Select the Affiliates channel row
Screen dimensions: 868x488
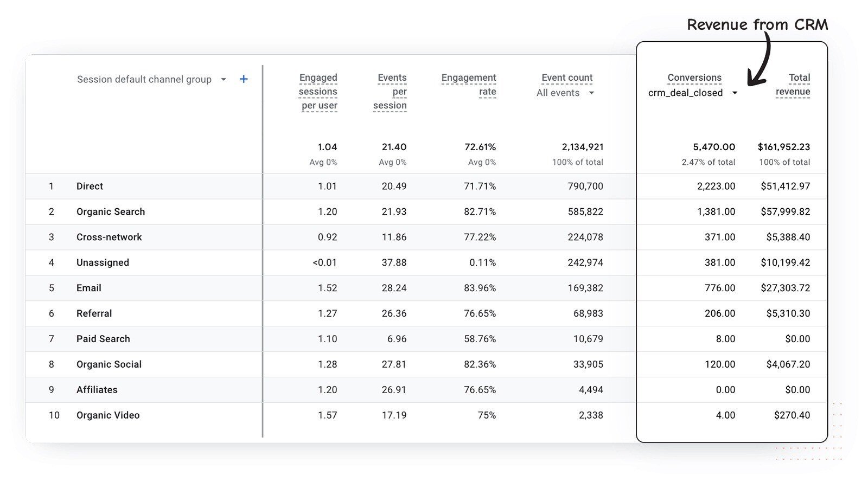(97, 390)
